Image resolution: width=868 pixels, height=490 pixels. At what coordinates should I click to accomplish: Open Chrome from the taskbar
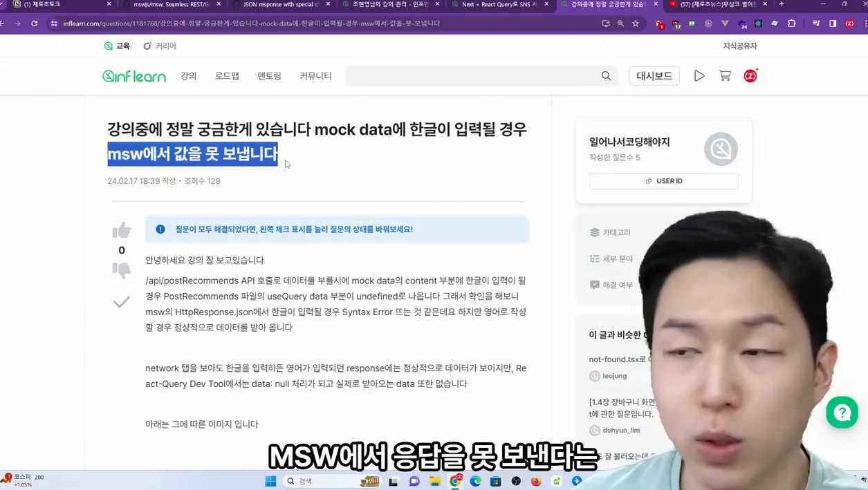(x=456, y=481)
